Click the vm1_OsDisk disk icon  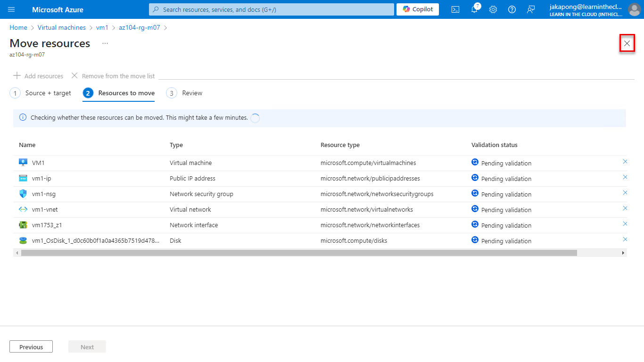pyautogui.click(x=23, y=240)
